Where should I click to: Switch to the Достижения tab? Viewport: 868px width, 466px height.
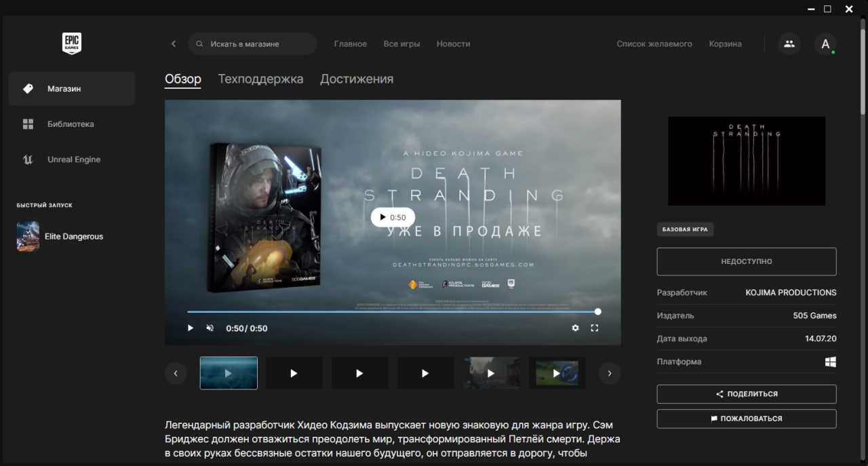pyautogui.click(x=357, y=79)
